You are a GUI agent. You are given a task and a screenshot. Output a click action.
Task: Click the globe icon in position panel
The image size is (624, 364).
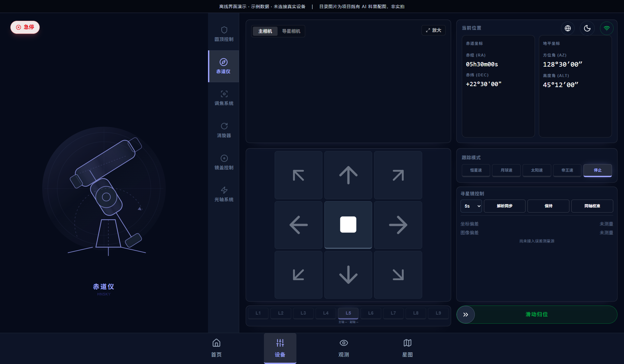click(568, 28)
